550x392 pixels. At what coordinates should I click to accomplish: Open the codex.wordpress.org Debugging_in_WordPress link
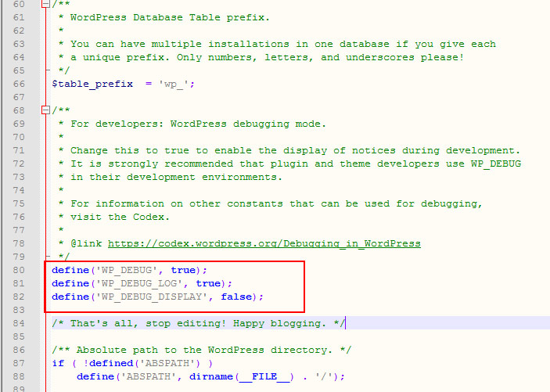264,243
